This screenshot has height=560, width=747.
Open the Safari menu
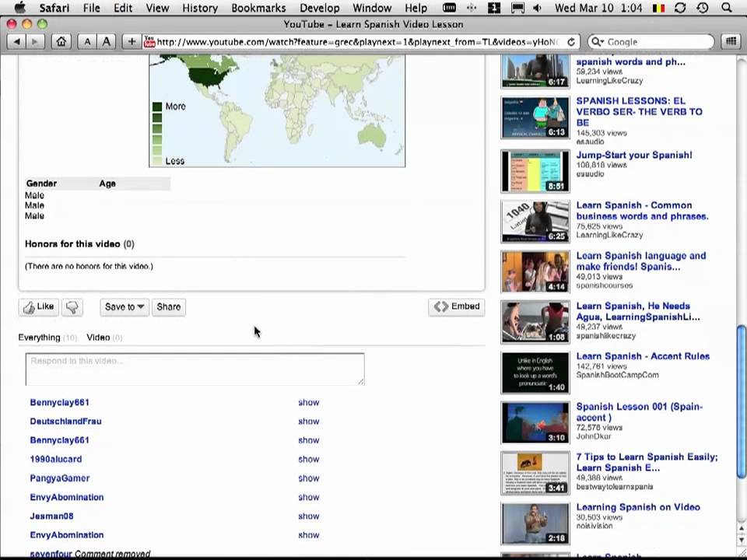coord(54,8)
